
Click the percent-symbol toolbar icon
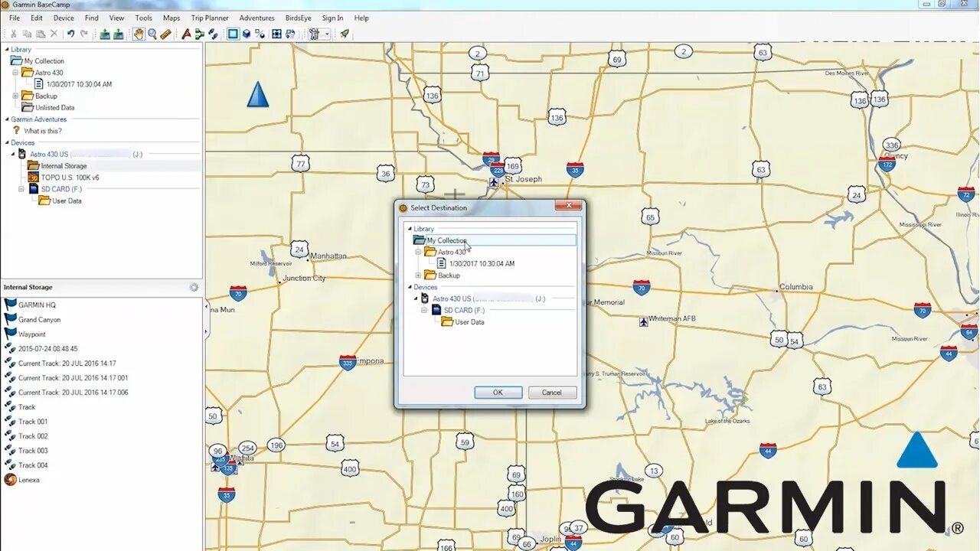[x=260, y=34]
